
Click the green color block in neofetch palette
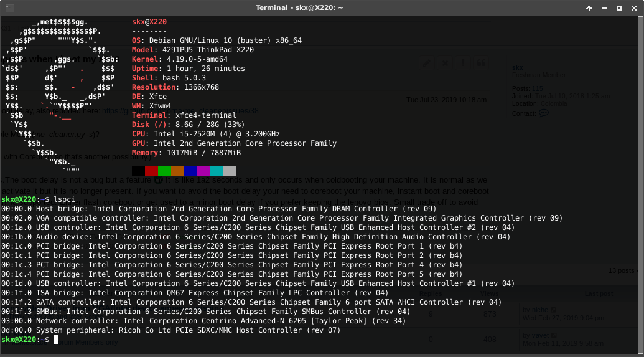(165, 171)
